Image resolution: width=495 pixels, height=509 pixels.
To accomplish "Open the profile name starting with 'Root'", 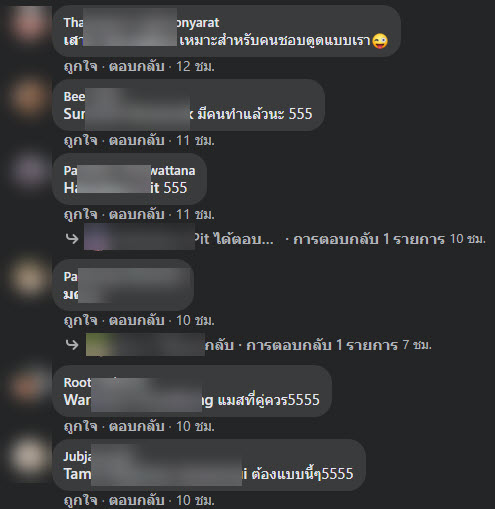I will coord(77,382).
